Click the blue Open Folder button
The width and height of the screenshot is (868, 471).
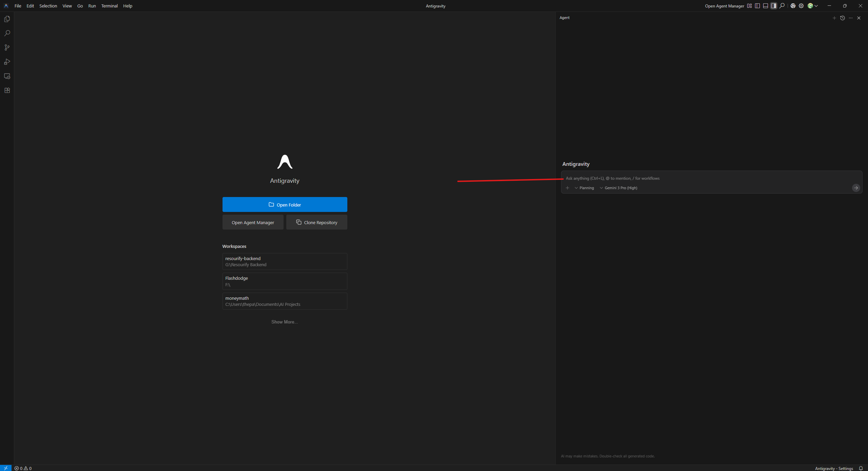[x=285, y=204]
